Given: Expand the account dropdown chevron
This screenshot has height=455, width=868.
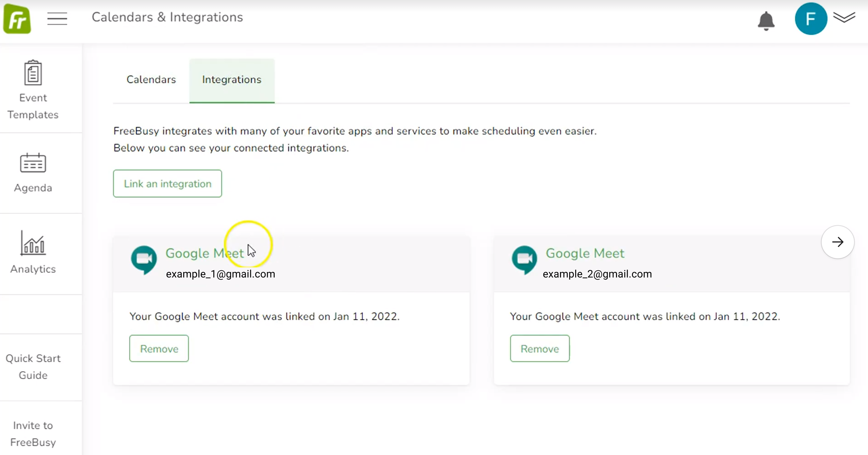Looking at the screenshot, I should point(844,17).
